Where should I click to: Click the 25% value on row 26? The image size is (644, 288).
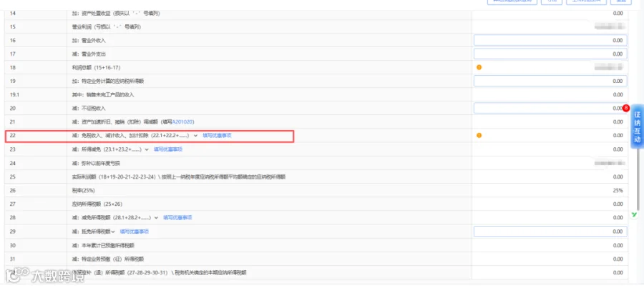pyautogui.click(x=618, y=190)
